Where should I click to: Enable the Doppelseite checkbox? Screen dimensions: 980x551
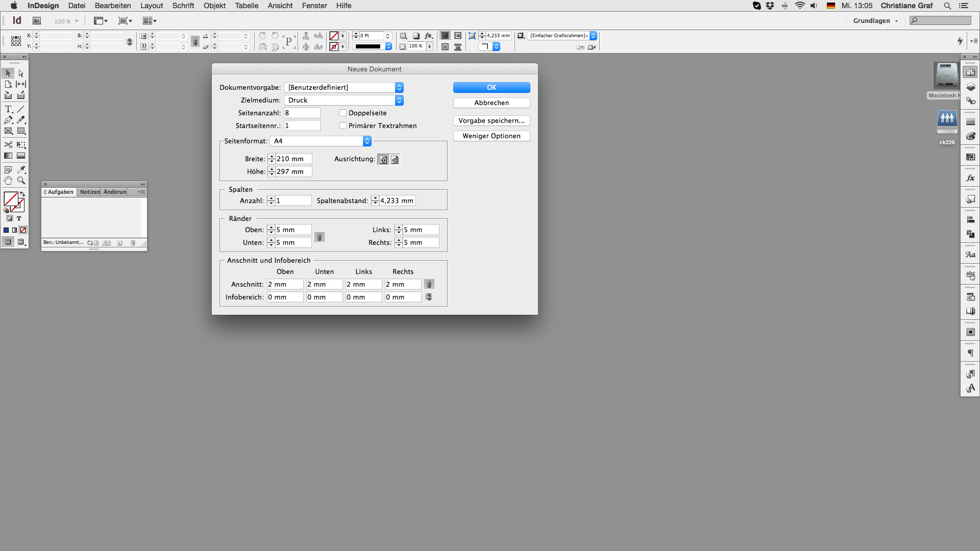(343, 113)
